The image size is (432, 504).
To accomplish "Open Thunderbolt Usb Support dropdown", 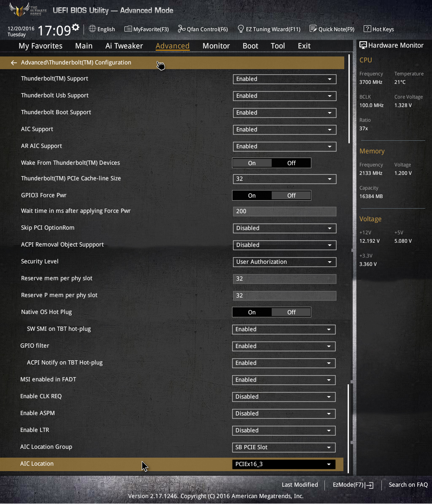I will pyautogui.click(x=284, y=96).
